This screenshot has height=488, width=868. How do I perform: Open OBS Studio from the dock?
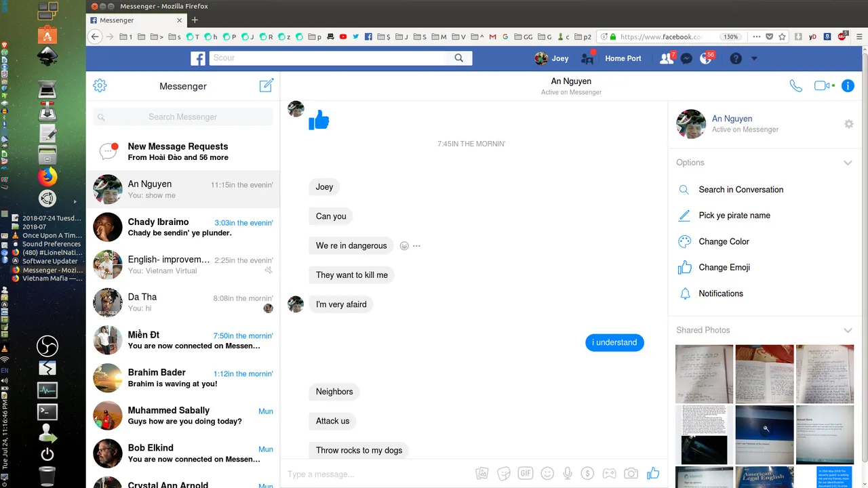click(47, 346)
